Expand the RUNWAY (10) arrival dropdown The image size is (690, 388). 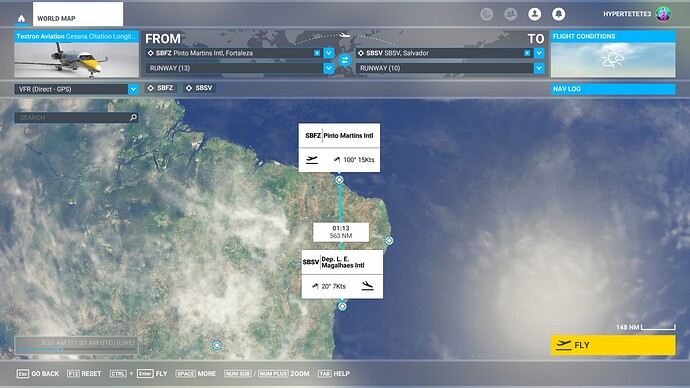(x=539, y=68)
